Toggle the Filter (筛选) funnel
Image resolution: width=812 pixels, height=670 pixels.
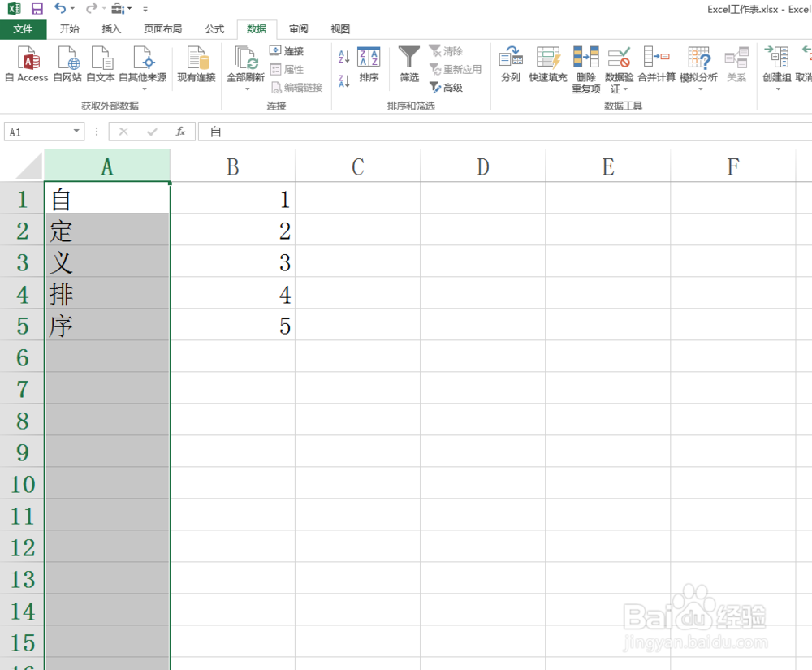[x=409, y=63]
